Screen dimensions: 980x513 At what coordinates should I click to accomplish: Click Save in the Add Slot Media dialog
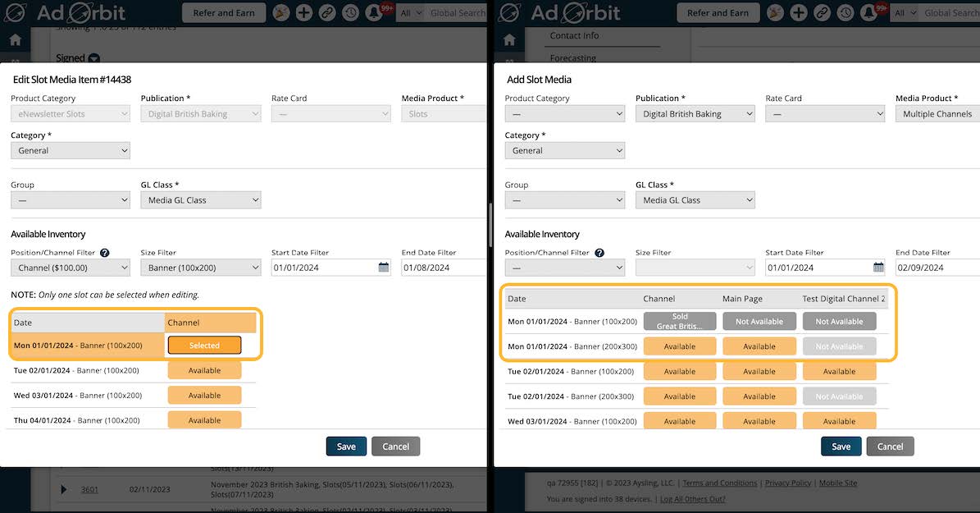point(841,446)
